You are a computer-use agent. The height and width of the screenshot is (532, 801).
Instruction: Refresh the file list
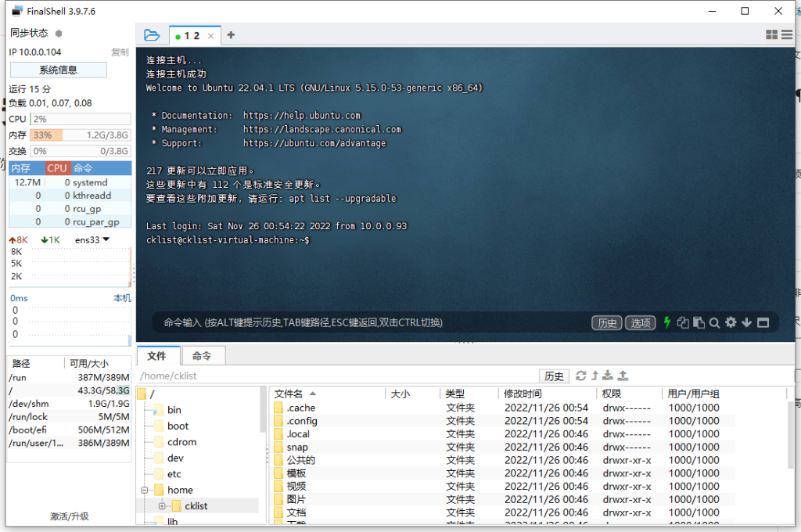pos(581,376)
